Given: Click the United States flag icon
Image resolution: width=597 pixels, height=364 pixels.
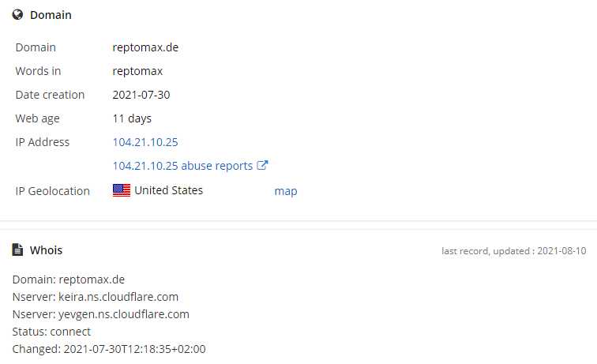Looking at the screenshot, I should point(122,190).
